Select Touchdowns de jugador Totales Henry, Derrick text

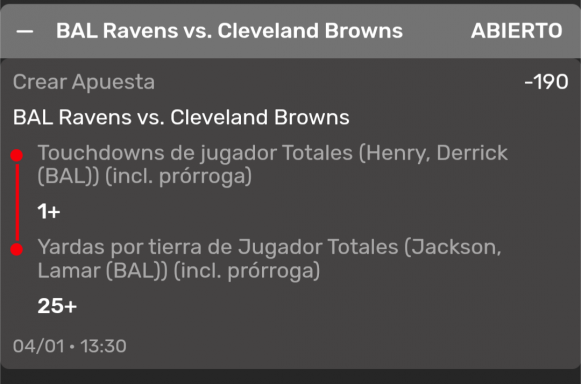pyautogui.click(x=272, y=153)
